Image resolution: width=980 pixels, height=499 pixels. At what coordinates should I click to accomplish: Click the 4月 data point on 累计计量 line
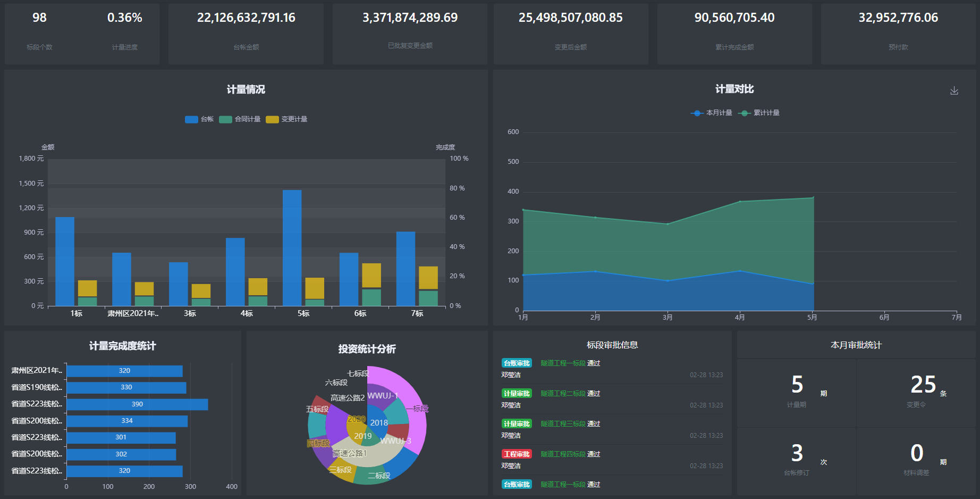pyautogui.click(x=740, y=202)
